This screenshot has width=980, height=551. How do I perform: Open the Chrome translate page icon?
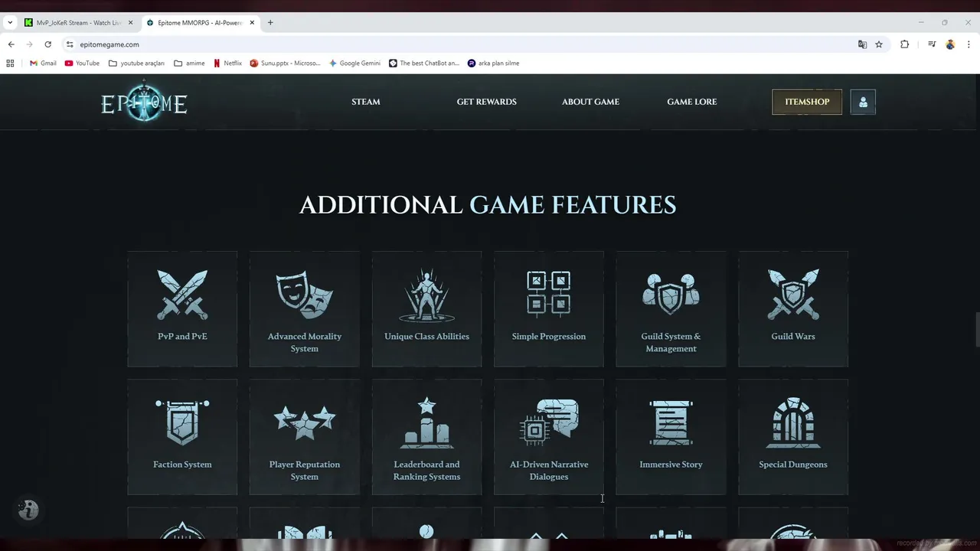(x=862, y=44)
